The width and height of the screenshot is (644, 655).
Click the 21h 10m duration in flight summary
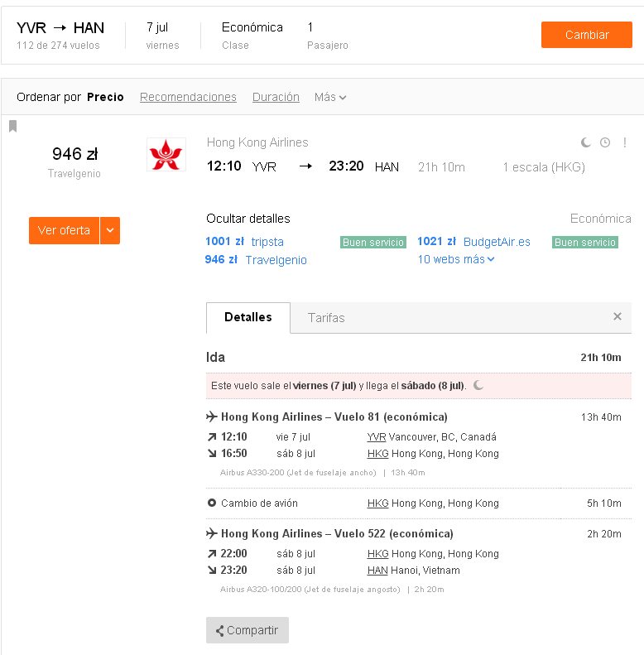tap(441, 167)
